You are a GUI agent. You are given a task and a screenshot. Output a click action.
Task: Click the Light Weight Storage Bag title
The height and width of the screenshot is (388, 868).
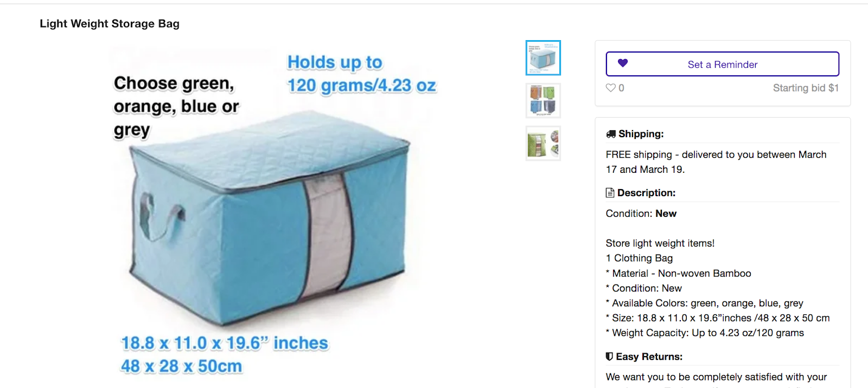(110, 24)
